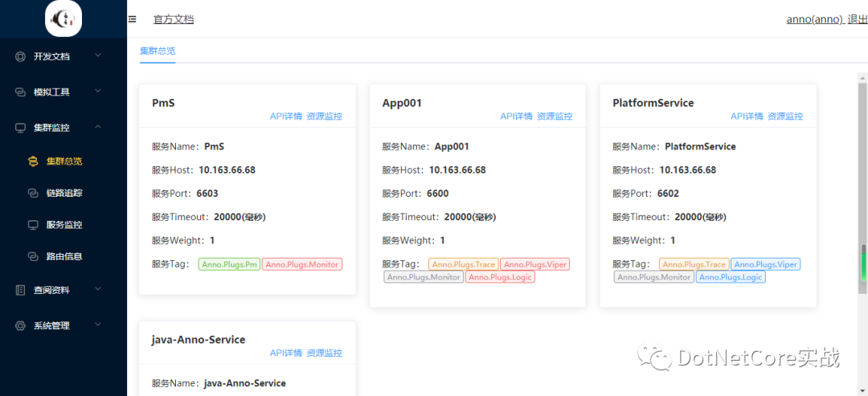Image resolution: width=868 pixels, height=396 pixels.
Task: Open 资源监控 for PlatformService card
Action: (785, 116)
